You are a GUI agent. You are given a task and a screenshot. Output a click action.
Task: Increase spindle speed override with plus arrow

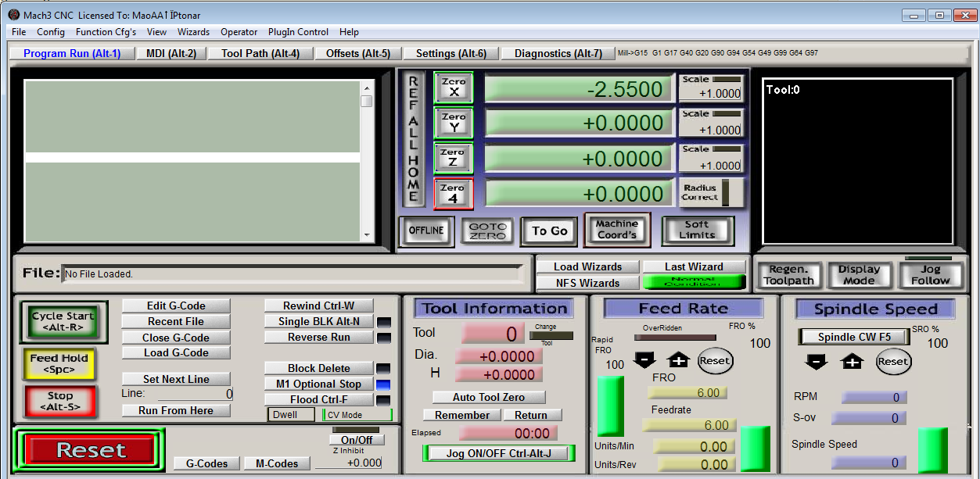853,362
